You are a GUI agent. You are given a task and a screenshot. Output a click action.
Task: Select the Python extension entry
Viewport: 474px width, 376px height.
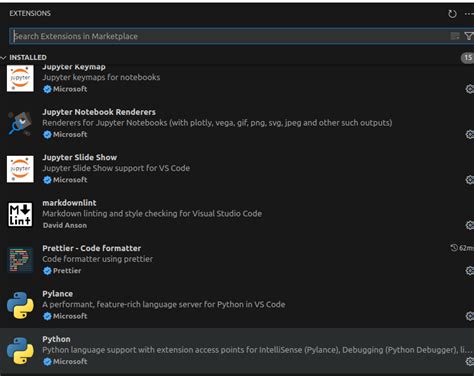(x=237, y=350)
